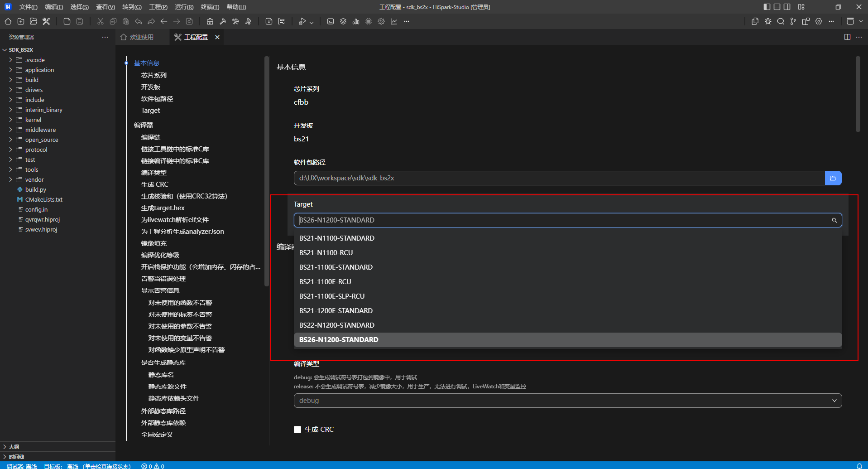This screenshot has height=469, width=868.
Task: Open the debug compile type dropdown
Action: pyautogui.click(x=567, y=401)
